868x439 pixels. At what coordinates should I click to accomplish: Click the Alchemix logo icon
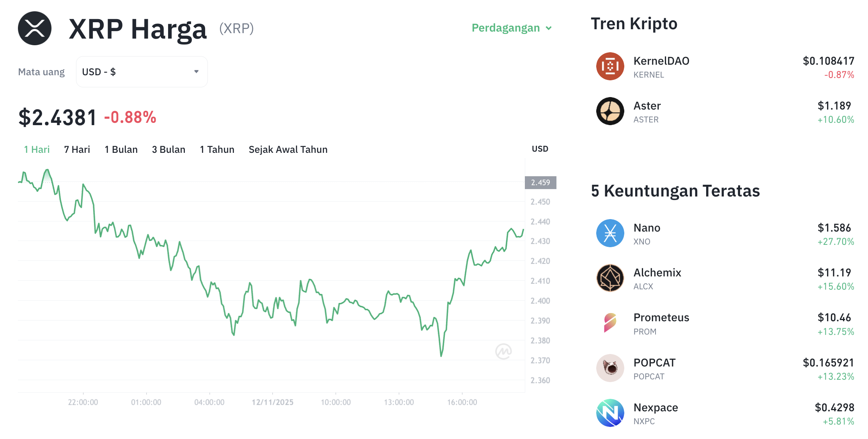[x=609, y=278]
